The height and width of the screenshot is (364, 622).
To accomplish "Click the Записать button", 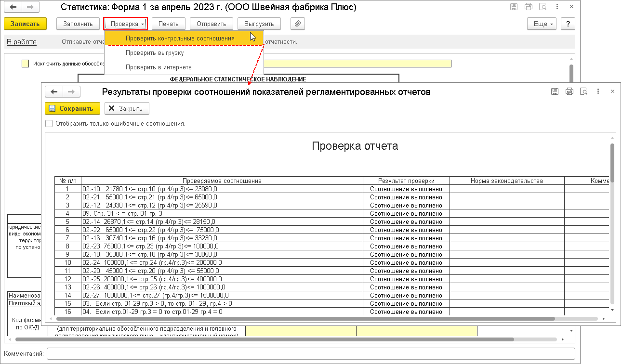I will 25,24.
